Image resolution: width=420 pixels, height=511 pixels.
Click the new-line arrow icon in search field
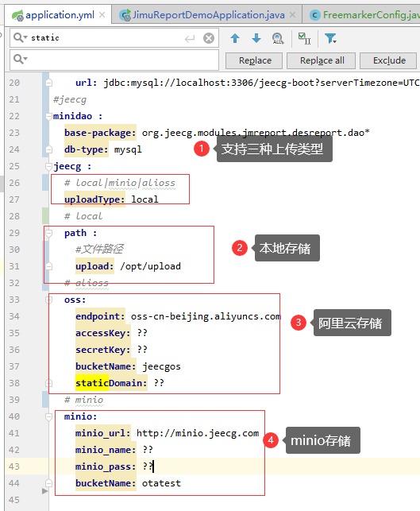[x=190, y=39]
